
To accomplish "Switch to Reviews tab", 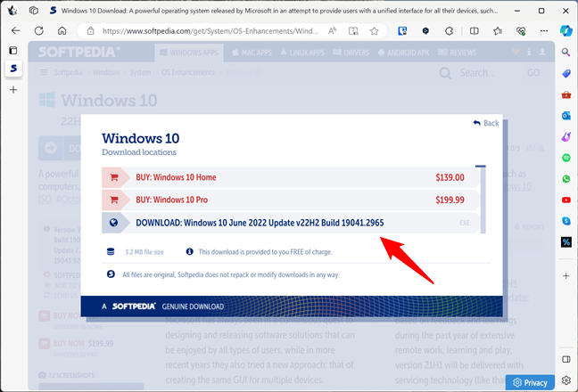I will point(458,53).
